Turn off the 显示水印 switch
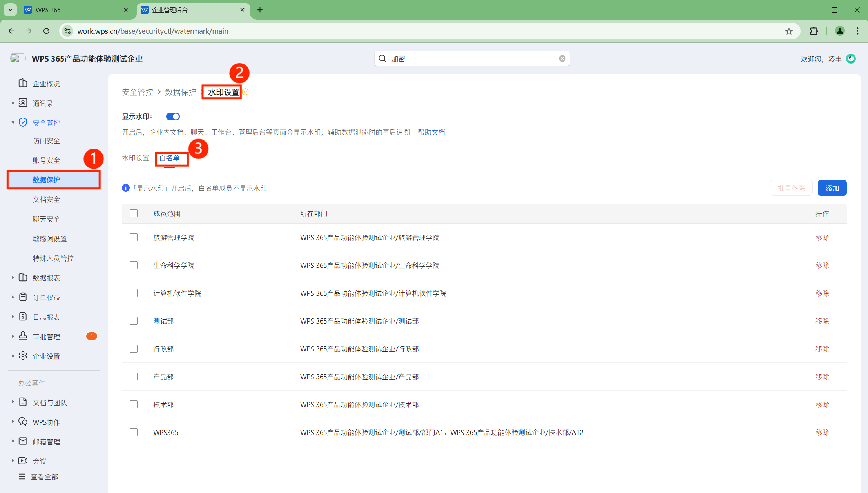The width and height of the screenshot is (868, 493). tap(173, 116)
